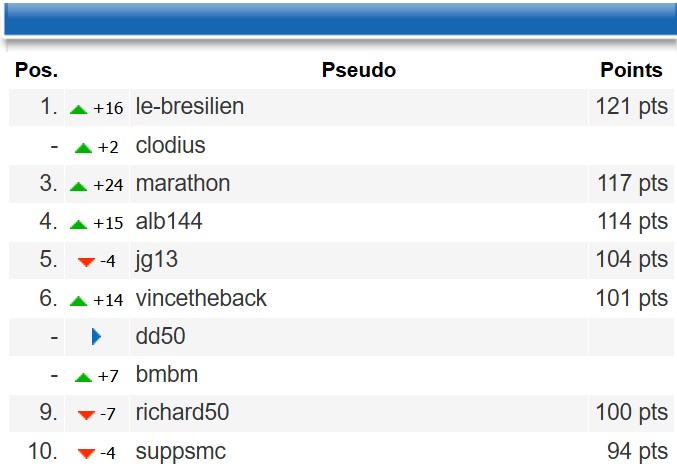Viewport: 677px width, 467px height.
Task: Open richard50's profile entry
Action: pyautogui.click(x=182, y=413)
